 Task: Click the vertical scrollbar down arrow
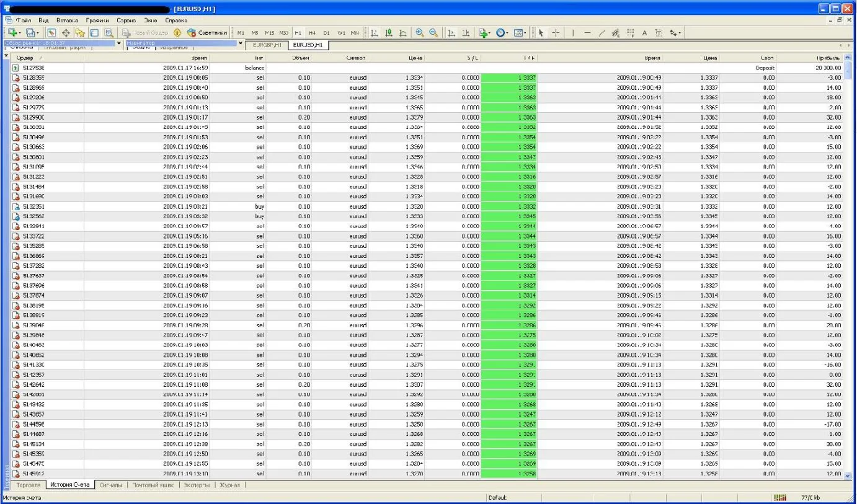pyautogui.click(x=848, y=475)
